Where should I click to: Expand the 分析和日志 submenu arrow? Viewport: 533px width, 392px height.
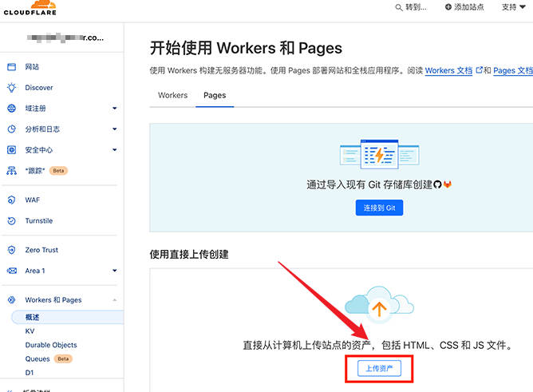[115, 129]
